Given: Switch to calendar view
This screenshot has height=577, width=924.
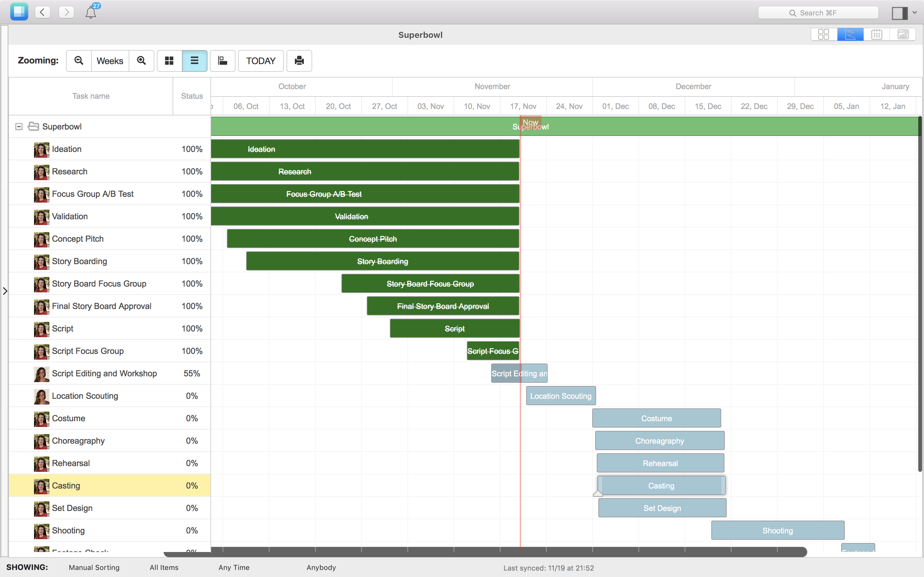Looking at the screenshot, I should click(x=876, y=34).
